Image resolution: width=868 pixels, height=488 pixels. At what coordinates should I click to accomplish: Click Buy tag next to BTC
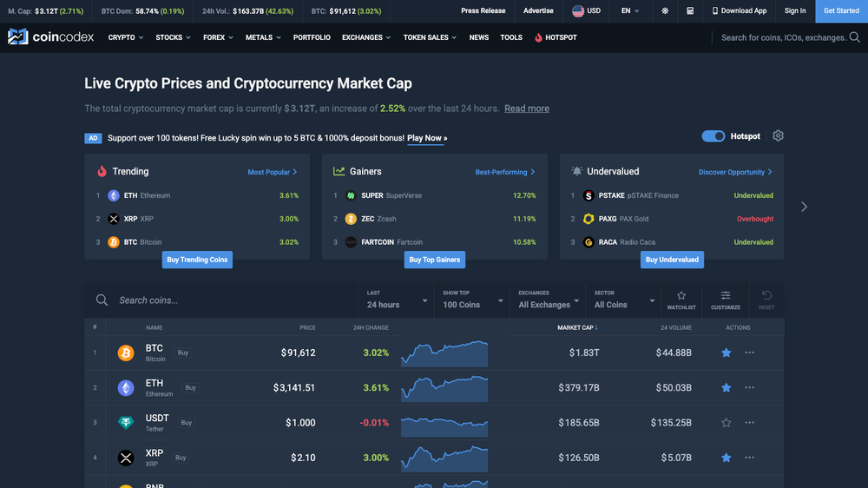pos(182,353)
